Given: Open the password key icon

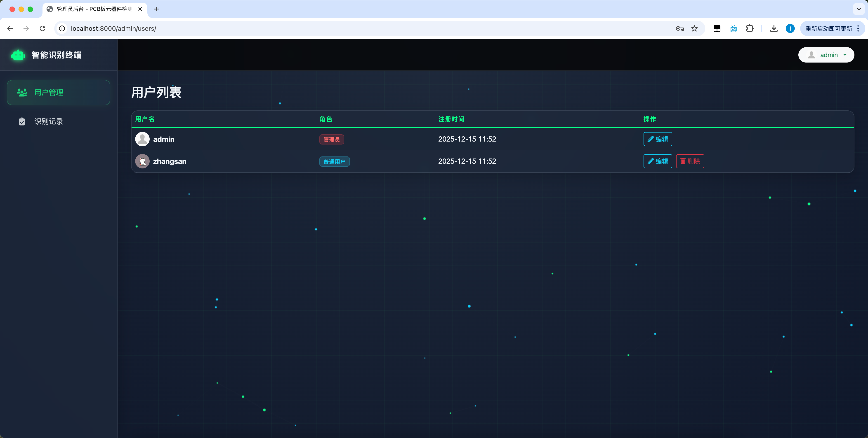Looking at the screenshot, I should (680, 29).
